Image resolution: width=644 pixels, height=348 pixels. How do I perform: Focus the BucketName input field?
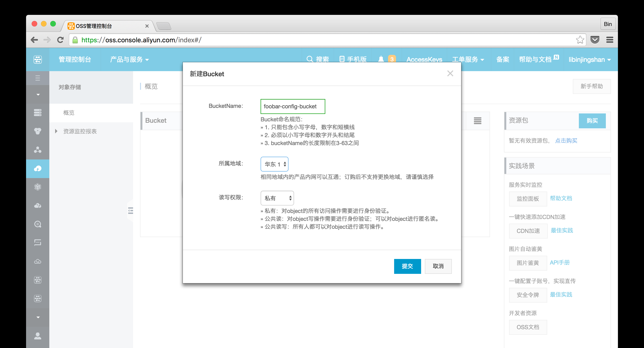[293, 106]
